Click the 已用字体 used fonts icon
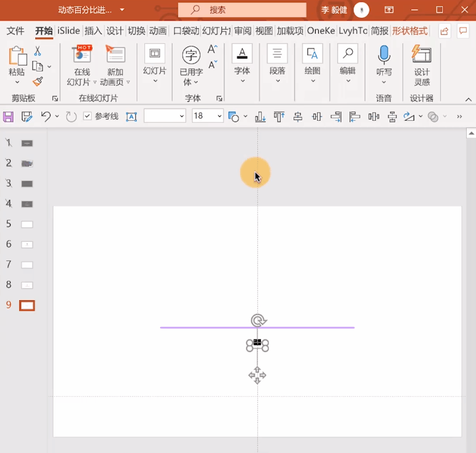The image size is (476, 453). [191, 55]
